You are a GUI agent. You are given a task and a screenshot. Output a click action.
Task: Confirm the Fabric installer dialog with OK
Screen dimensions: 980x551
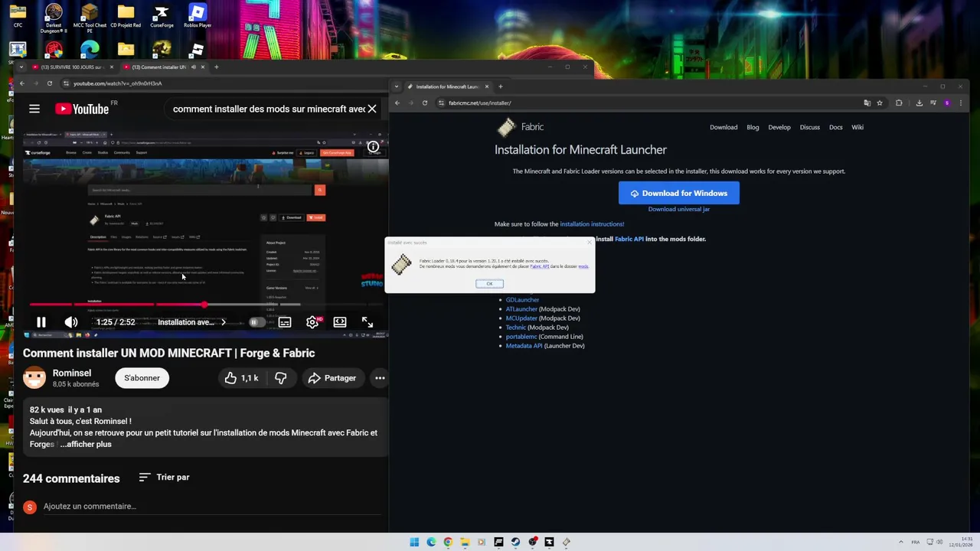489,284
